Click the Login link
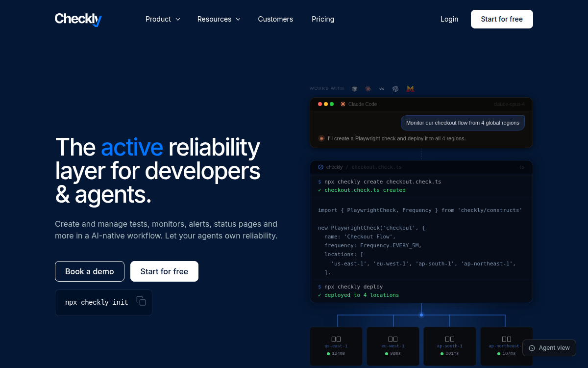The image size is (588, 368). click(449, 19)
